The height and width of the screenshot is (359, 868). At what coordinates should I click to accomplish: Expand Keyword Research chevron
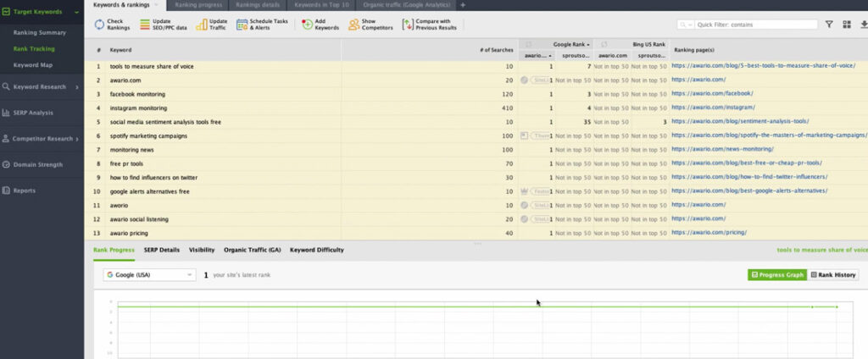point(77,87)
